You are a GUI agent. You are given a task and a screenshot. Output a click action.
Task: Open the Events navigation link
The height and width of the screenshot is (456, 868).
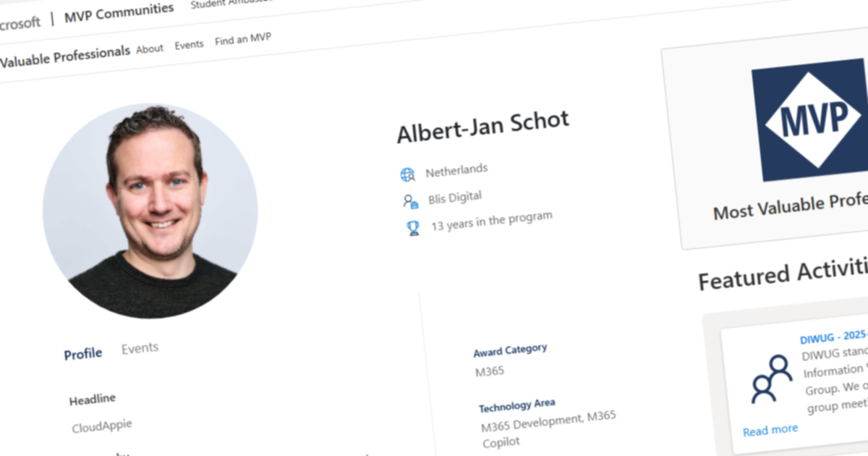[x=189, y=44]
